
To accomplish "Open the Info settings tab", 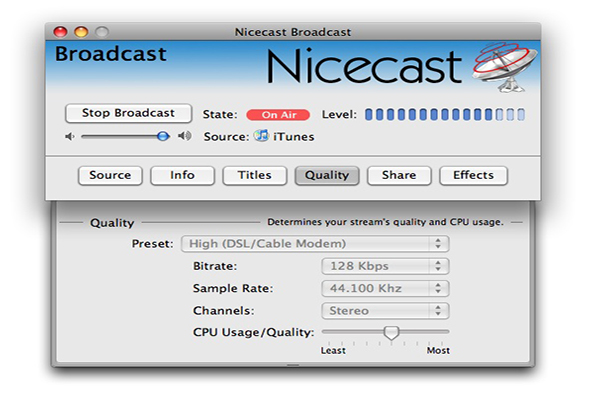I will [x=182, y=175].
